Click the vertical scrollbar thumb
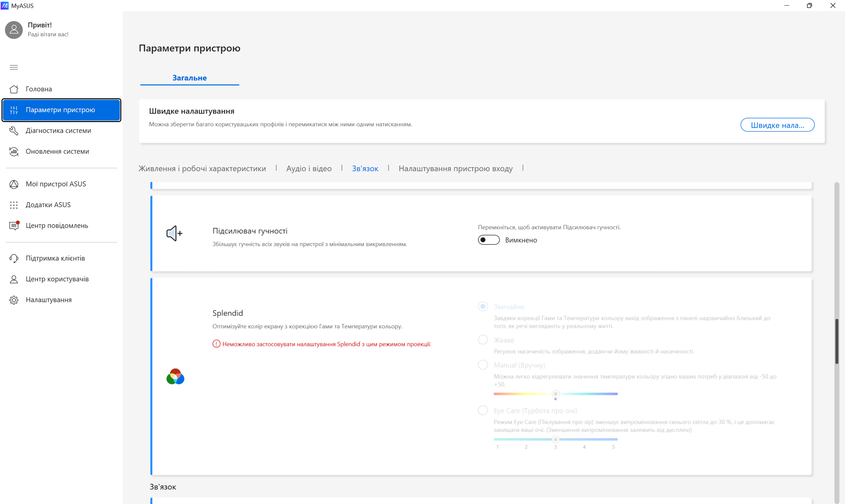The width and height of the screenshot is (845, 504). [x=836, y=341]
